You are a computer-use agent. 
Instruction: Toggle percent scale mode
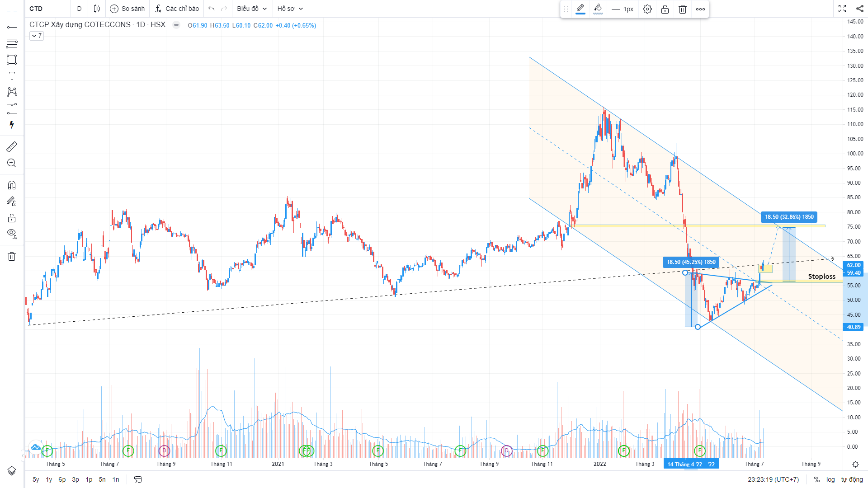[x=816, y=479]
